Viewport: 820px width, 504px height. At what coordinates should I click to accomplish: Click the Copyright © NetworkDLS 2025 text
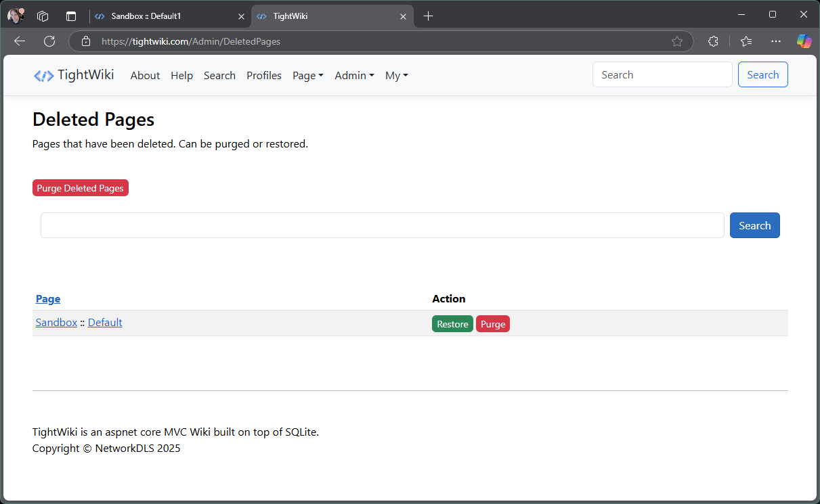pyautogui.click(x=106, y=448)
